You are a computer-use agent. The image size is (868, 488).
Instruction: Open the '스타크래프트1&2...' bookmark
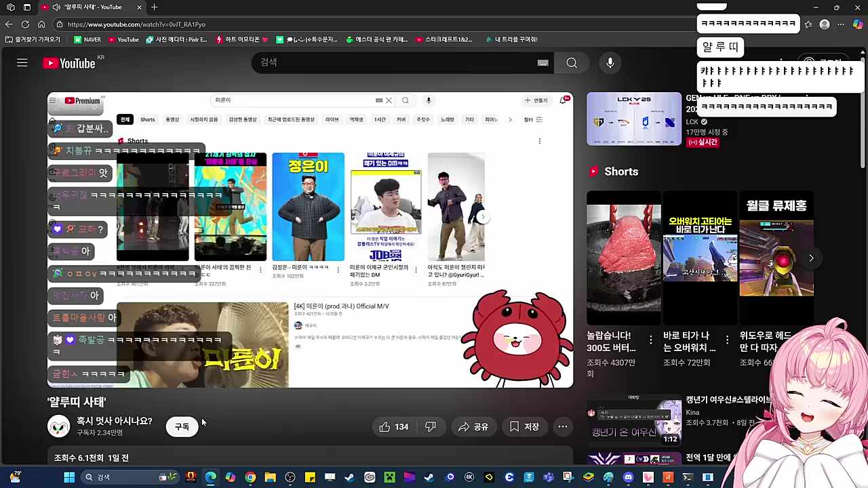click(x=443, y=39)
